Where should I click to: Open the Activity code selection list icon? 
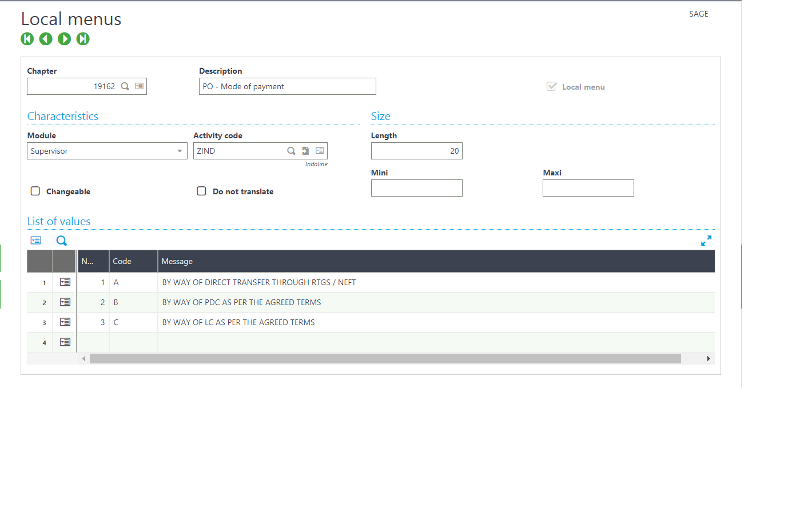coord(320,150)
